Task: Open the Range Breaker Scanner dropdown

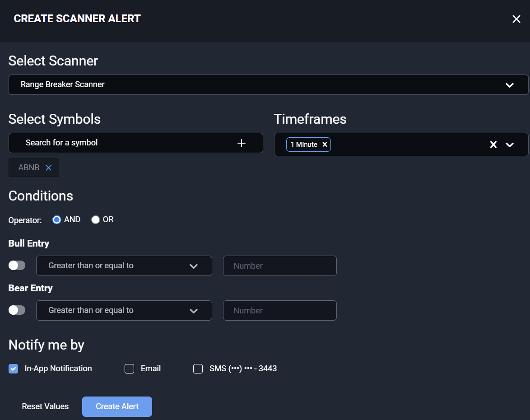Action: pyautogui.click(x=268, y=84)
